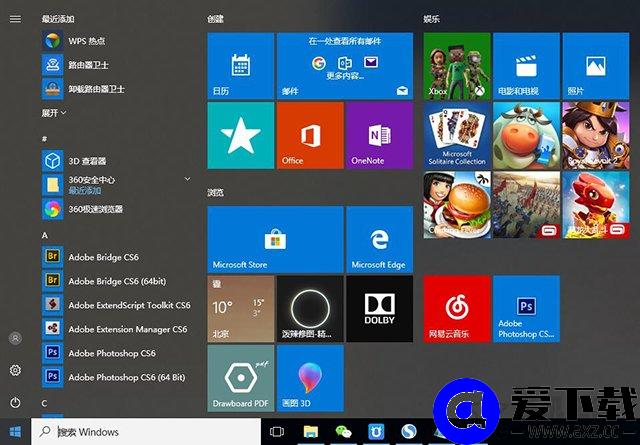This screenshot has height=445, width=640.
Task: Open the Royal Revolt 2 tile
Action: (x=596, y=135)
